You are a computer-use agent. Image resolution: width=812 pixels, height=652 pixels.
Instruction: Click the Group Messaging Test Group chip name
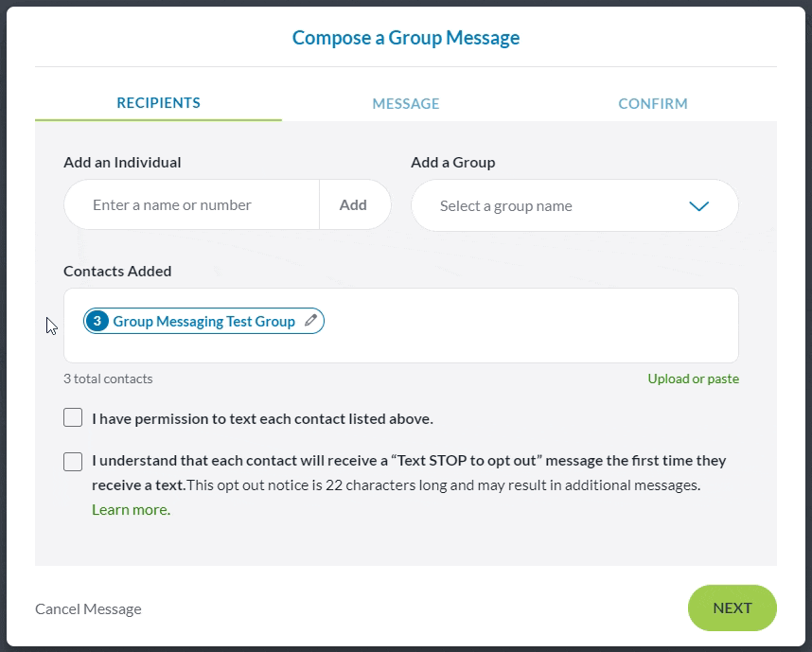click(x=203, y=321)
